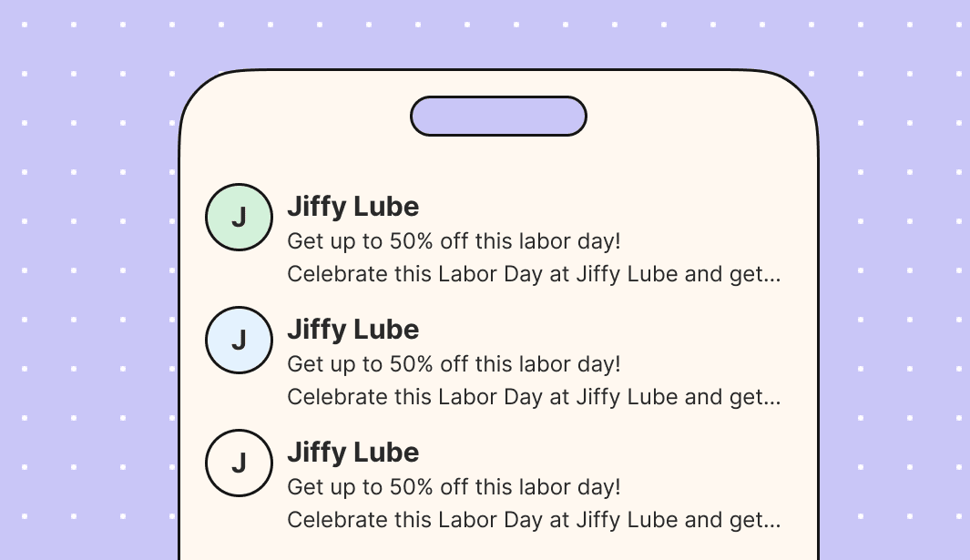This screenshot has width=970, height=560.
Task: Select subject line of the green-avatar notification
Action: click(x=454, y=241)
